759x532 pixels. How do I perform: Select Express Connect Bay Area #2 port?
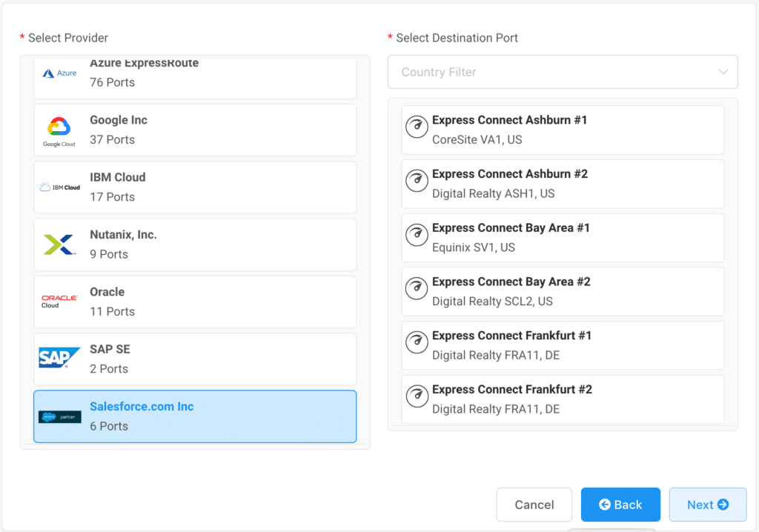point(563,291)
